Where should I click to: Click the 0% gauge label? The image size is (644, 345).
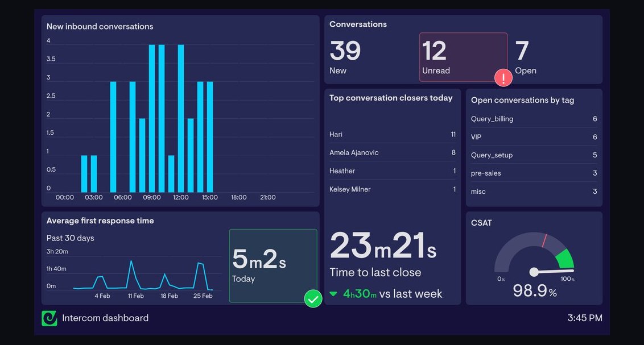501,279
